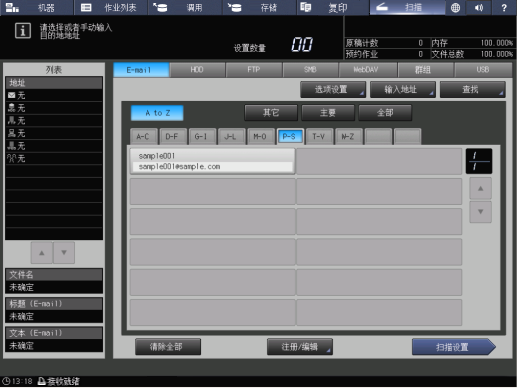Select the E-mail destination tab
Screen dimensions: 517x388
pos(141,70)
